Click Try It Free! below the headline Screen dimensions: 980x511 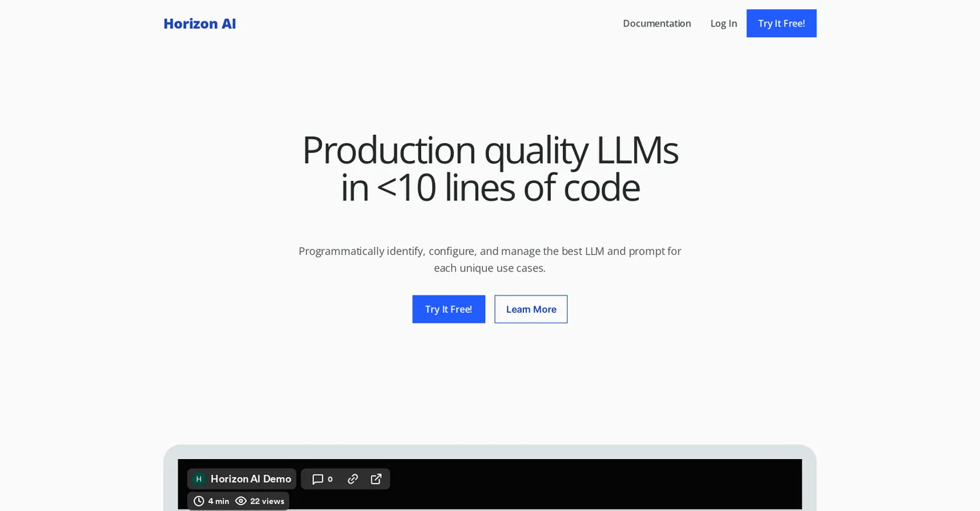click(x=448, y=309)
